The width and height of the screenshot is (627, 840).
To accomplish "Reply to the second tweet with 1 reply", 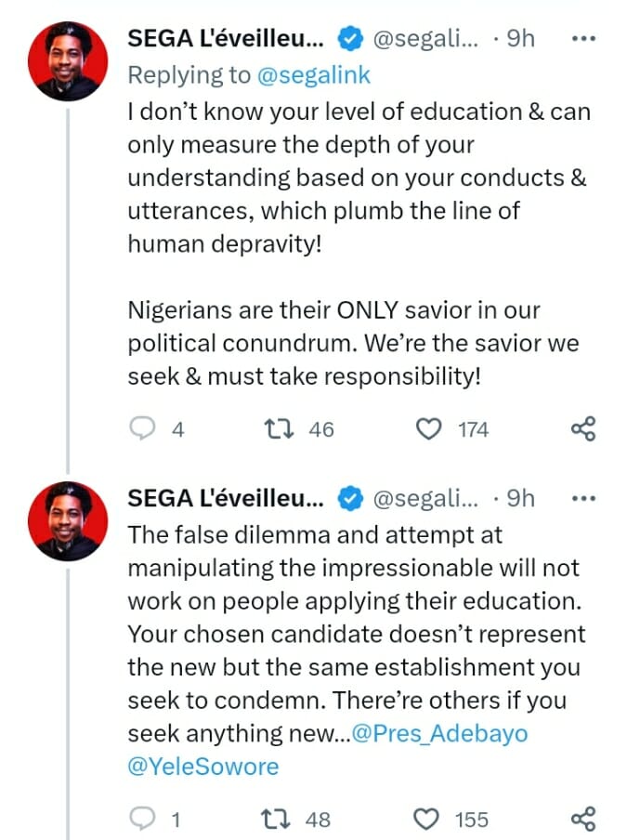I will pyautogui.click(x=142, y=819).
